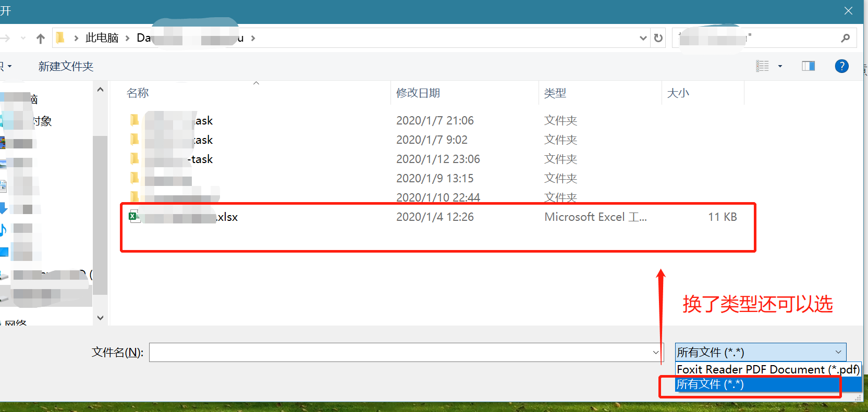Open address bar history dropdown
The width and height of the screenshot is (868, 412).
tap(643, 38)
